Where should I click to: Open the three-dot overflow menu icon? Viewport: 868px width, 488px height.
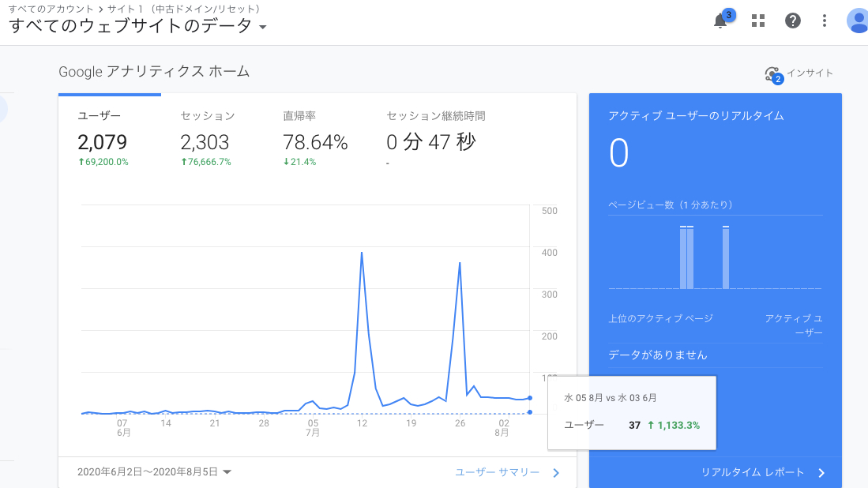tap(825, 21)
